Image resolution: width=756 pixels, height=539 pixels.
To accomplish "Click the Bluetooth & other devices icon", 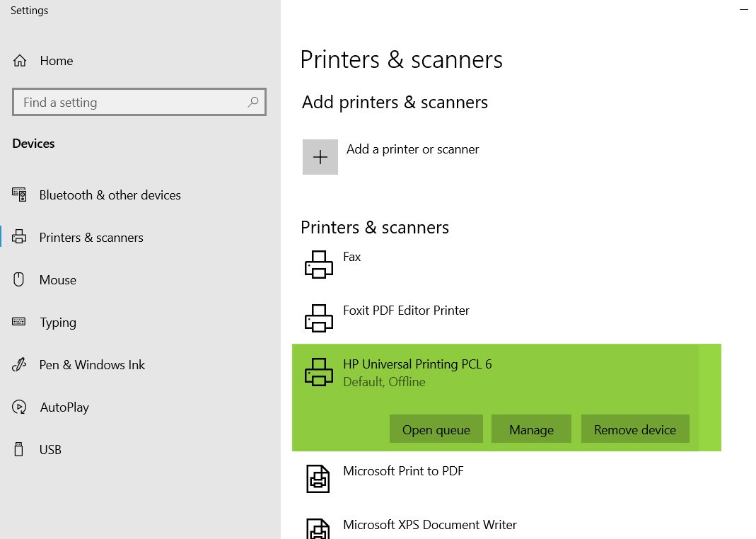I will tap(19, 195).
